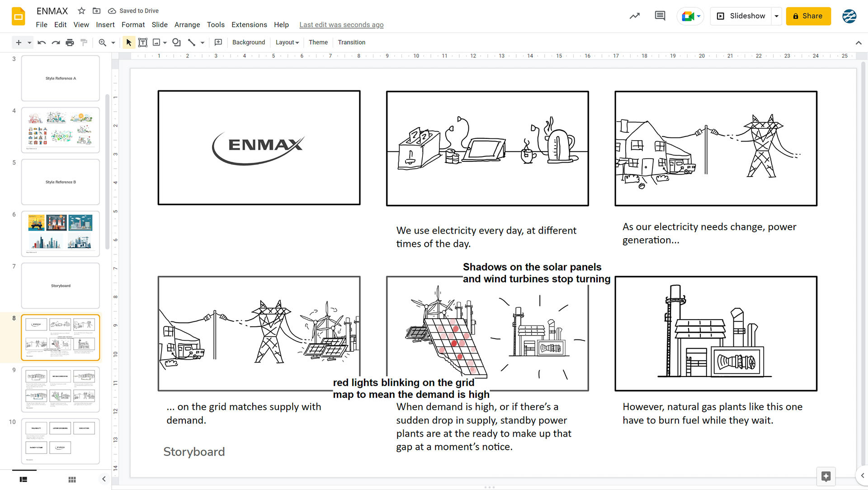Viewport: 868px width, 490px height.
Task: Click the activity dashboard trend icon
Action: pos(634,16)
